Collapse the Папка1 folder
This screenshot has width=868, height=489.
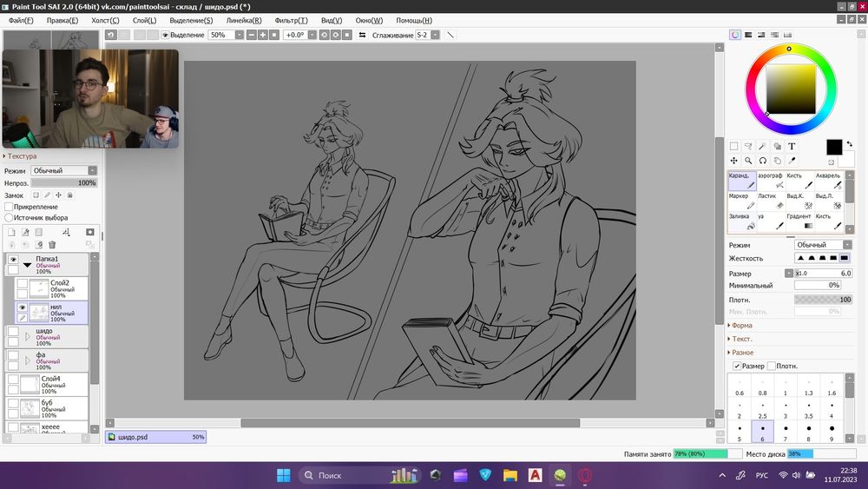tap(27, 265)
